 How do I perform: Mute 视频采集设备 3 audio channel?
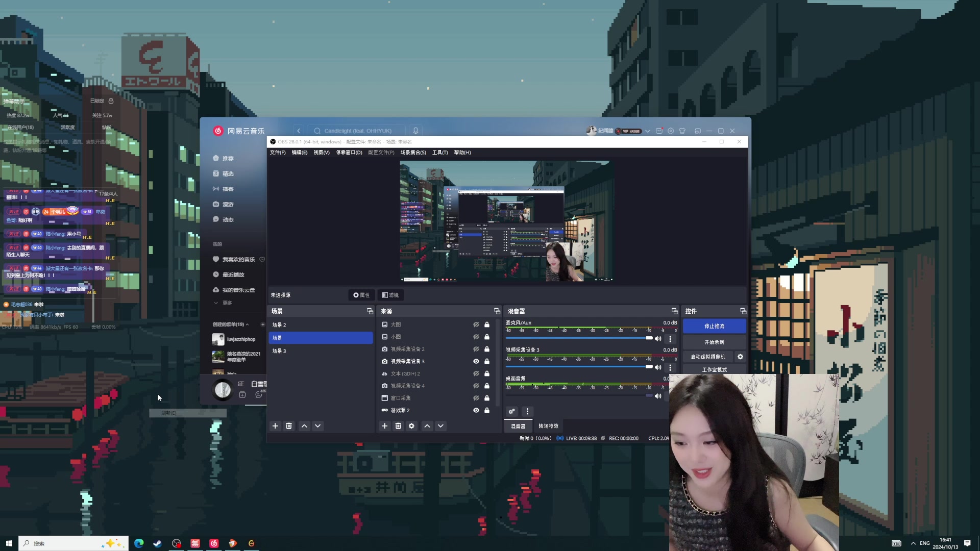click(658, 367)
